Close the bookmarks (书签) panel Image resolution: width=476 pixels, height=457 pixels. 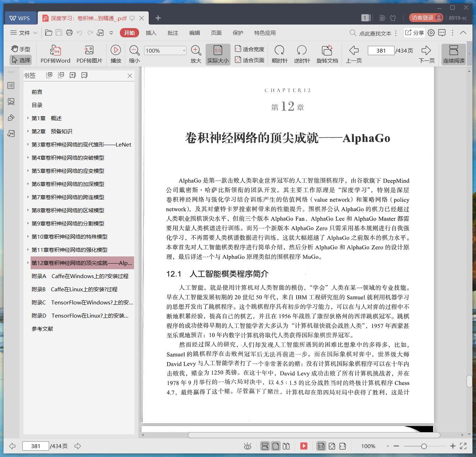(x=130, y=75)
